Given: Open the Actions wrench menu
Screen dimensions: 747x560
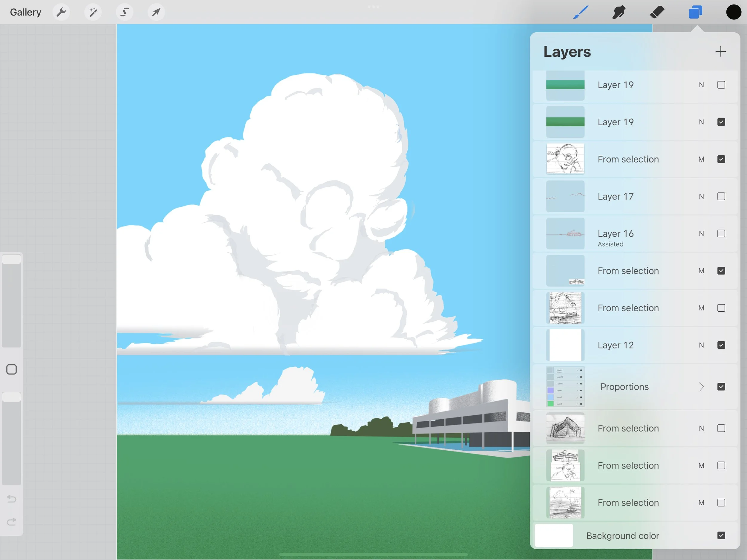Looking at the screenshot, I should tap(61, 12).
